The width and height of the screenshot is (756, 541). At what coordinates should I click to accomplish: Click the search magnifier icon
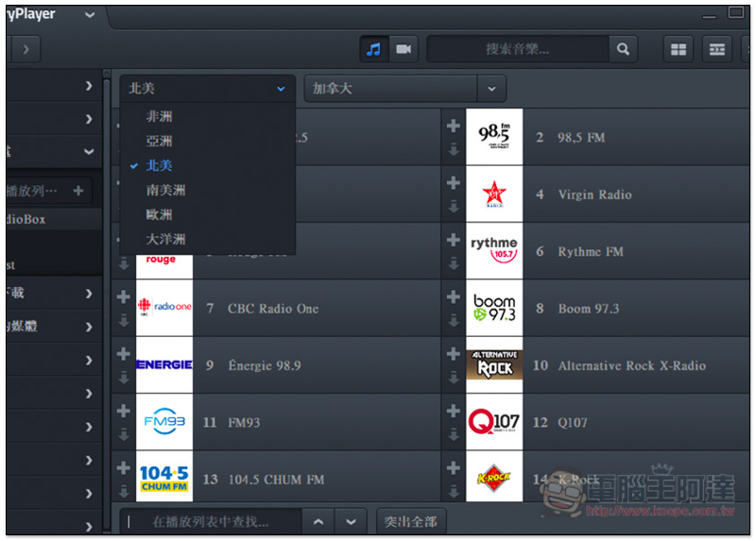[x=623, y=49]
